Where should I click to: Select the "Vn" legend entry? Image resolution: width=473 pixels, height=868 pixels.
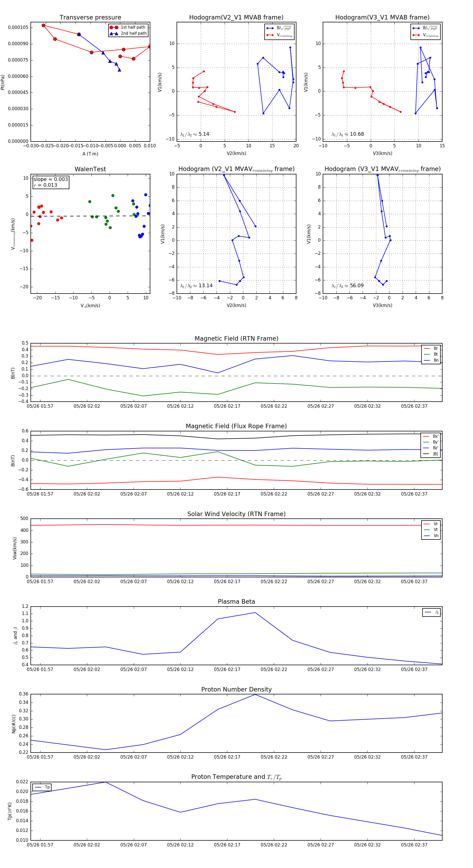[431, 536]
